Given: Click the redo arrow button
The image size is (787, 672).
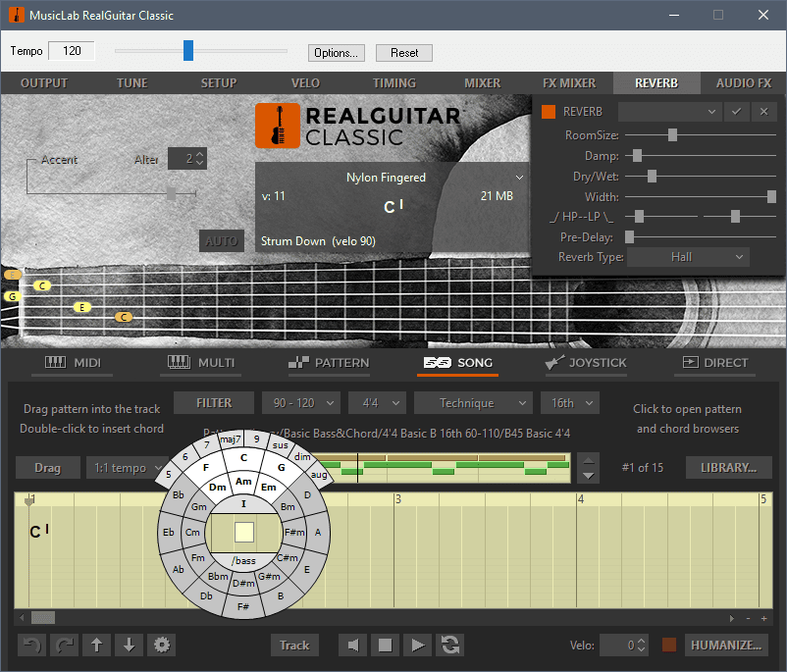Looking at the screenshot, I should click(x=64, y=645).
